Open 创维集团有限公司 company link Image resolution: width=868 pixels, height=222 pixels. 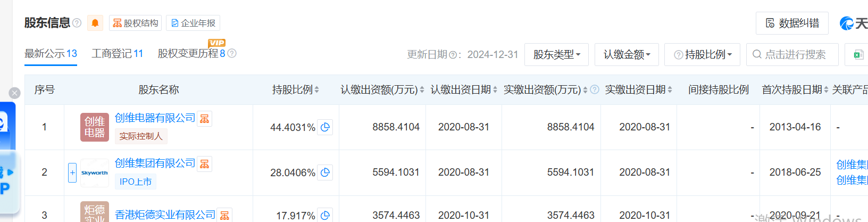[155, 163]
